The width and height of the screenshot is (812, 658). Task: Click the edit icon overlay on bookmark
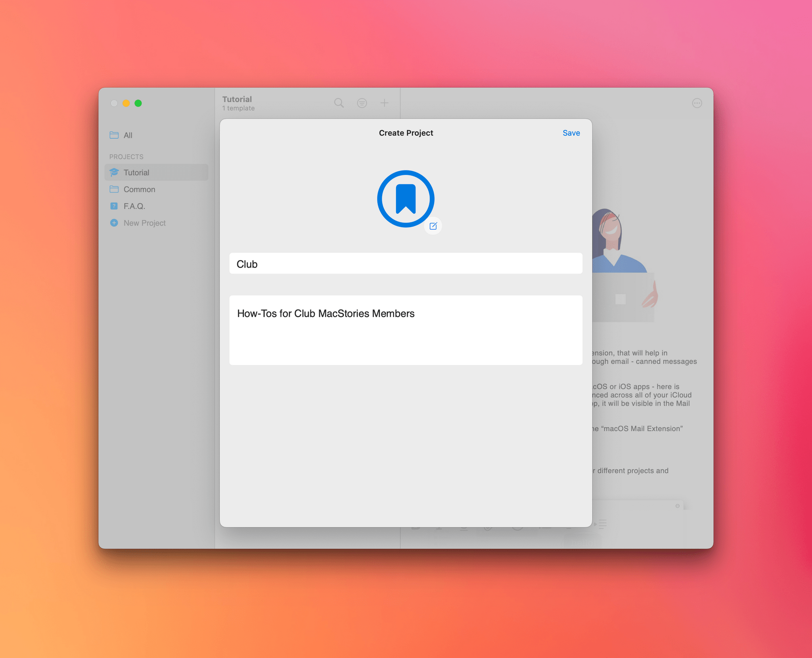[x=433, y=225]
